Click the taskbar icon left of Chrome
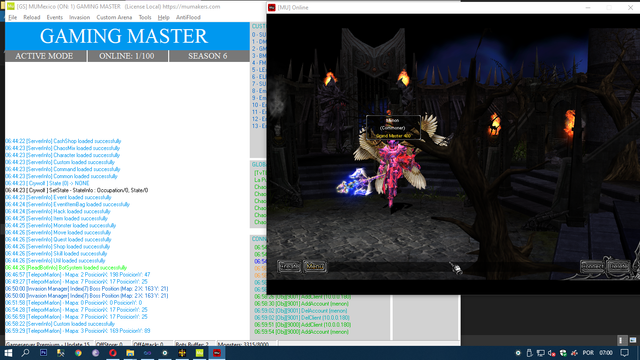640x360 pixels. pos(61,353)
